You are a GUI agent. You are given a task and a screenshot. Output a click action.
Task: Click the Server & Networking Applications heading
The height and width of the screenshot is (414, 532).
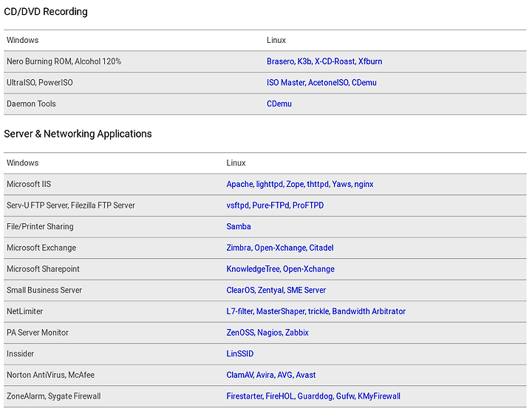coord(78,134)
